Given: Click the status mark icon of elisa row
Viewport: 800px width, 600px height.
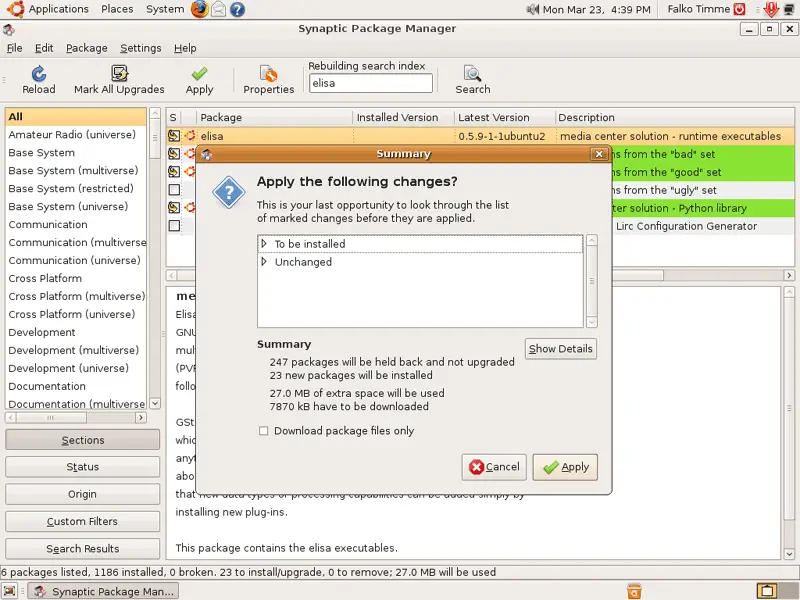Looking at the screenshot, I should point(174,136).
